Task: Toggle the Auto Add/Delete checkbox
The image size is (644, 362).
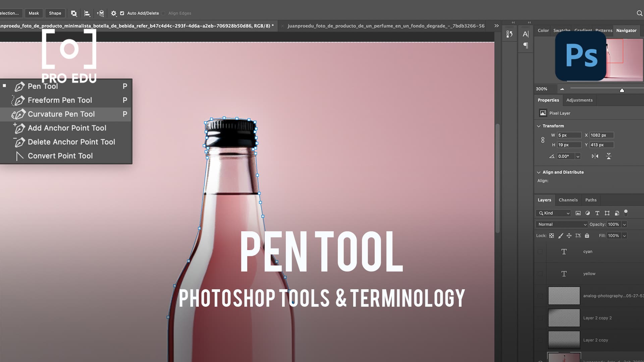Action: point(123,13)
